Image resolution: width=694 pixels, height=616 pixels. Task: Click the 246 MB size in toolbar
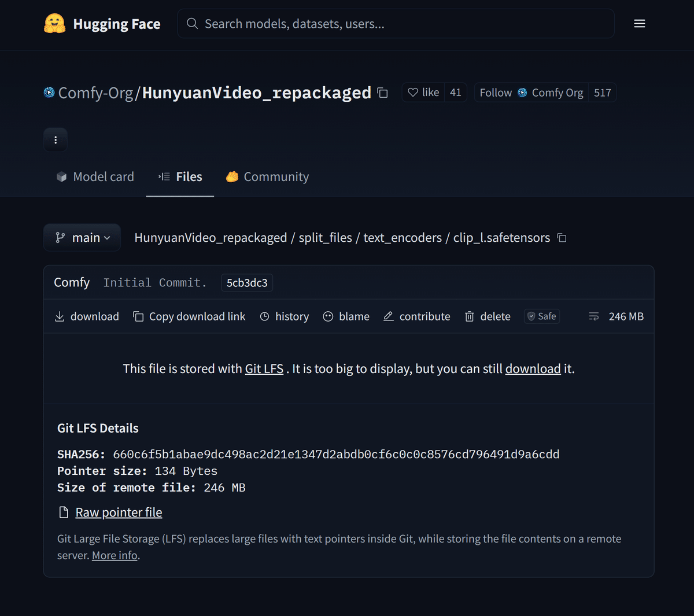pos(626,316)
